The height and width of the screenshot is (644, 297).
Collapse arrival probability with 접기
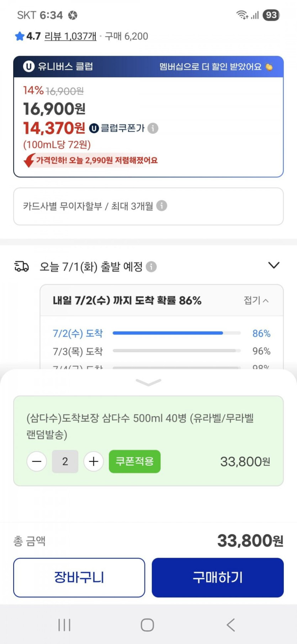[256, 300]
